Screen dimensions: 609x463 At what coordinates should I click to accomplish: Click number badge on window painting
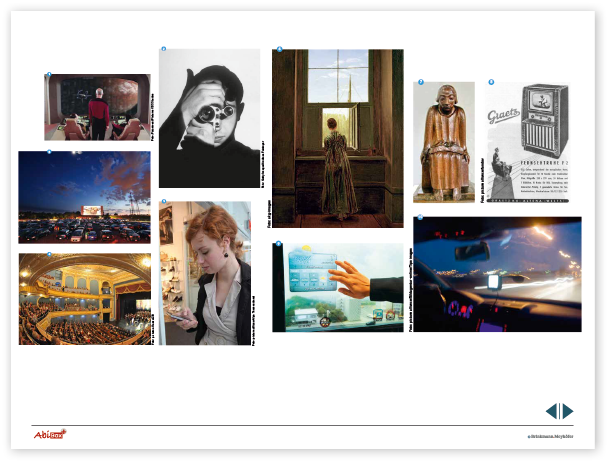click(x=279, y=49)
